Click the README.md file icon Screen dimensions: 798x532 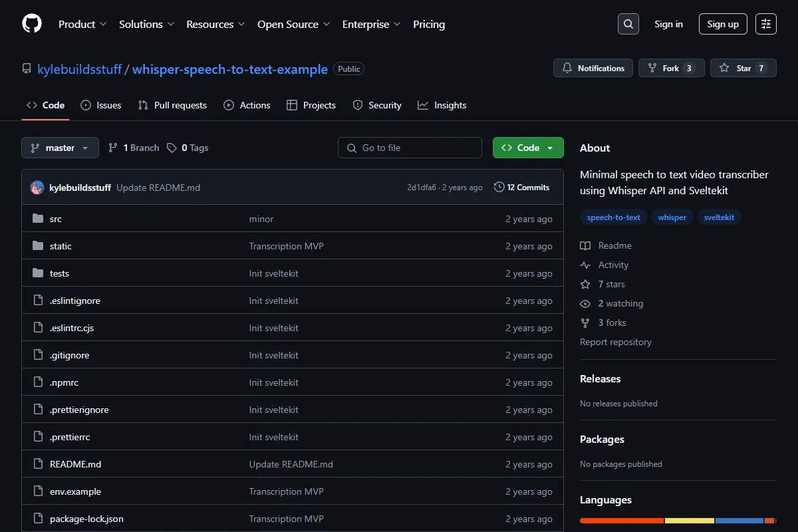click(x=38, y=464)
